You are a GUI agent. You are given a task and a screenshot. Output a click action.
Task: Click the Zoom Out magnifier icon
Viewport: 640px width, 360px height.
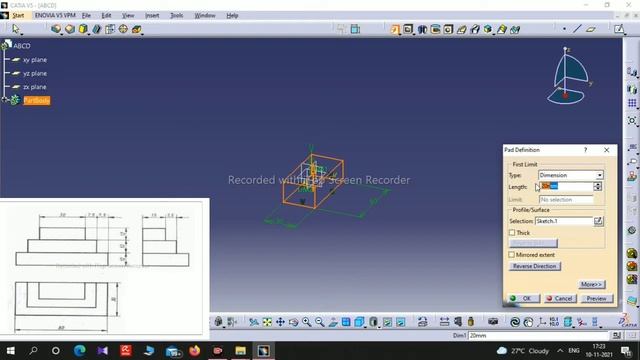click(x=320, y=322)
